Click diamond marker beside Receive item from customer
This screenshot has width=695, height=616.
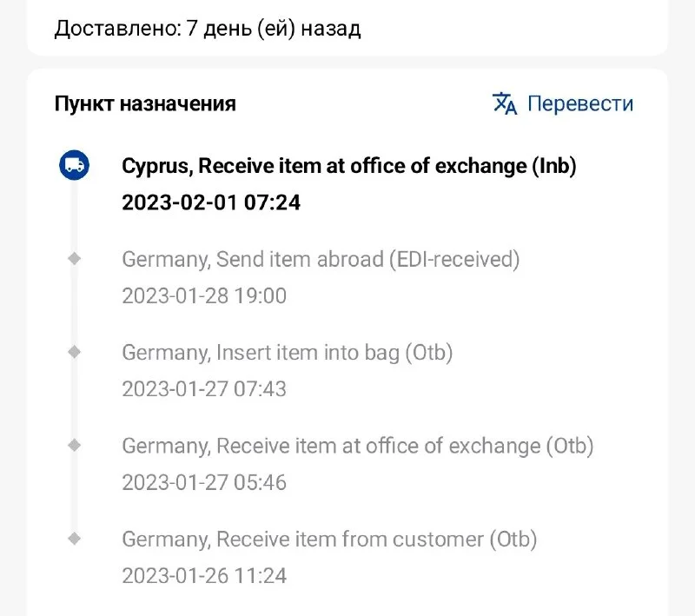(x=74, y=539)
